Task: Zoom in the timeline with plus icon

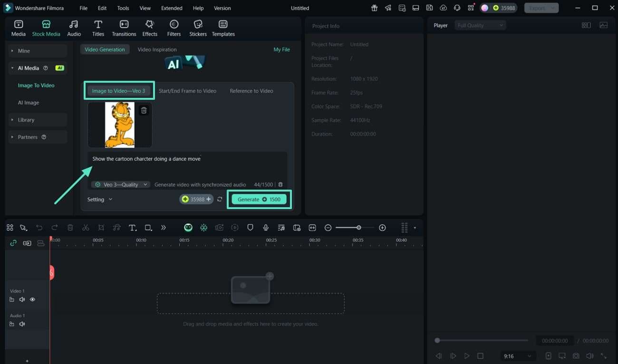Action: tap(382, 228)
